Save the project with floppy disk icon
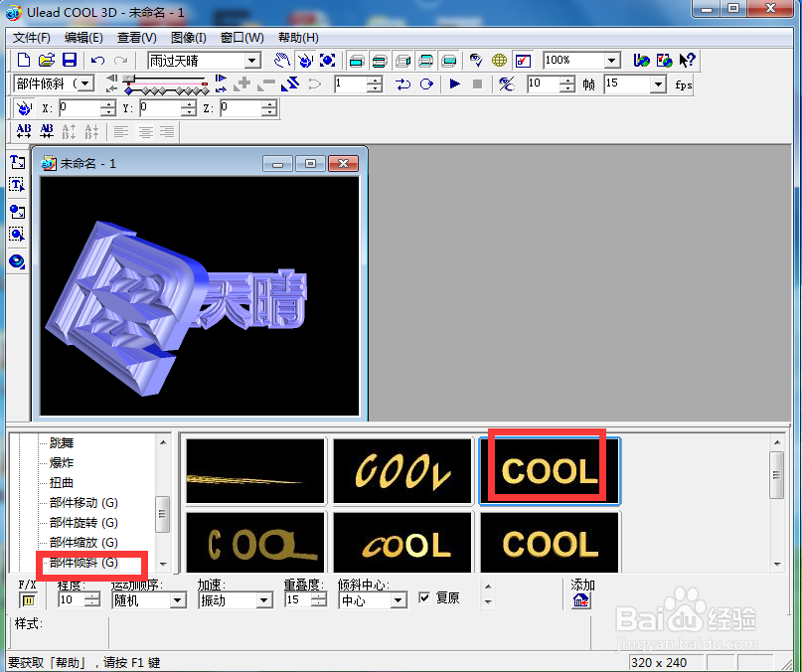Viewport: 802px width, 672px height. tap(69, 61)
